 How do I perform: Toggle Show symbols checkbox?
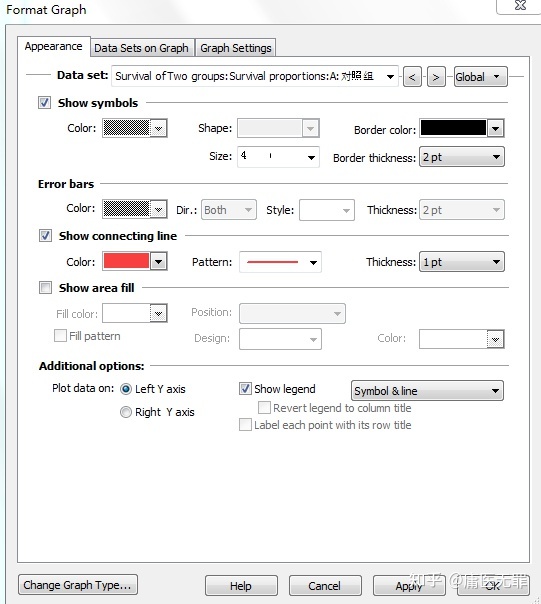[44, 103]
